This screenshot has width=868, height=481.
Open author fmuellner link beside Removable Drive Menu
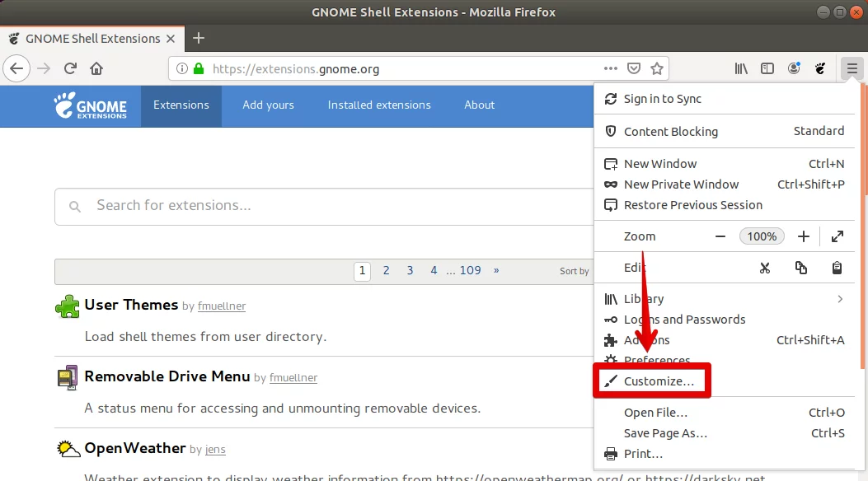point(293,378)
